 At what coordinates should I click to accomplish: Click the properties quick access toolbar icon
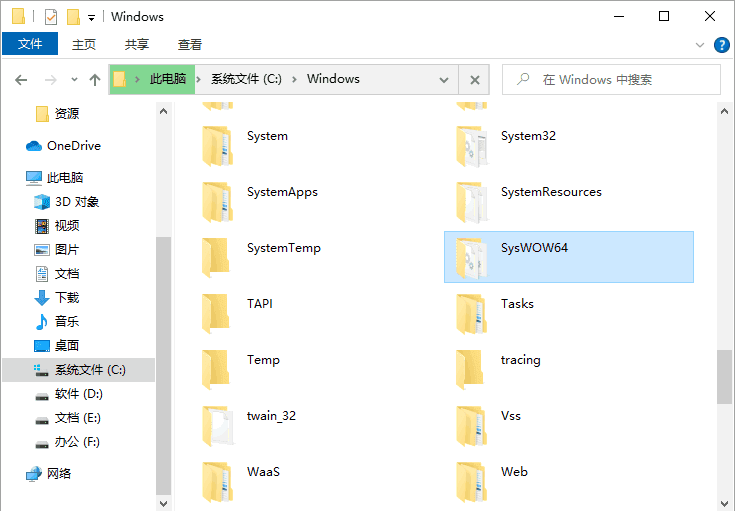point(51,17)
